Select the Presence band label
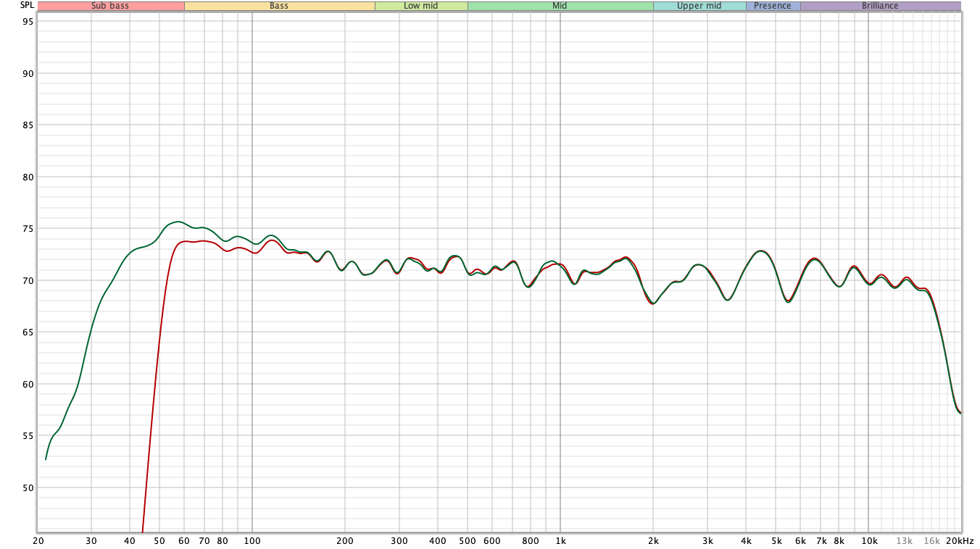Viewport: 980px width, 549px height. click(x=773, y=6)
